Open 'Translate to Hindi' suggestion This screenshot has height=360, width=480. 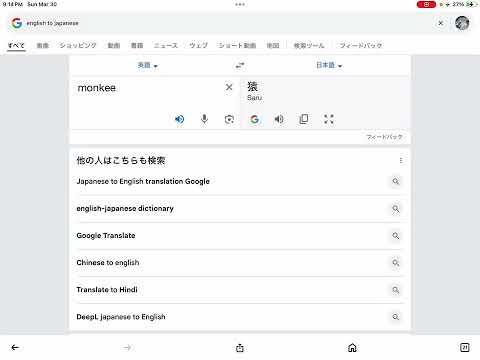(107, 290)
